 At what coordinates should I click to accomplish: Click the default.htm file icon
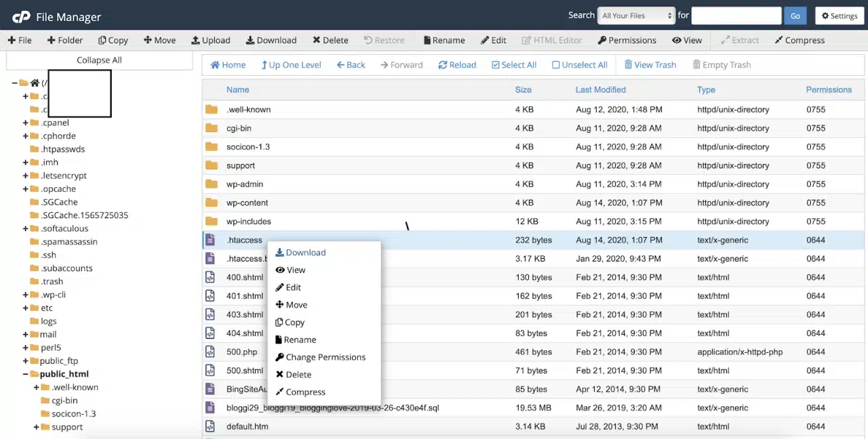(x=210, y=426)
